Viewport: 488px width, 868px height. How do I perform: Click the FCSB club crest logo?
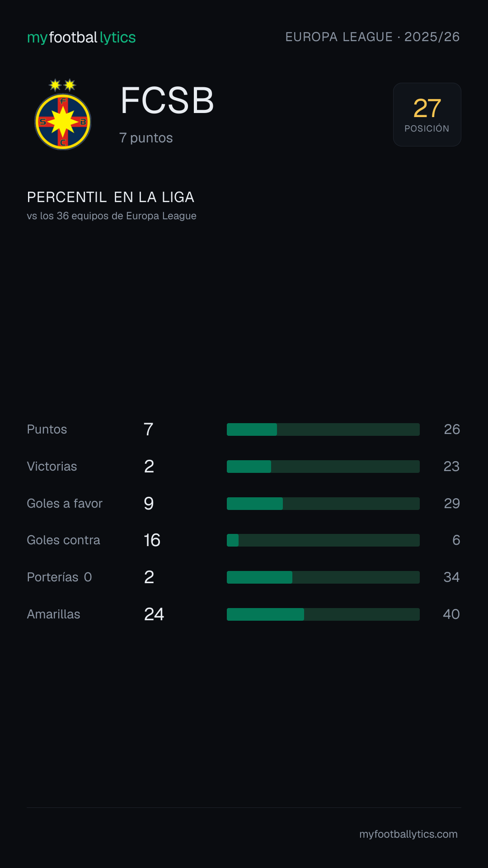coord(63,114)
